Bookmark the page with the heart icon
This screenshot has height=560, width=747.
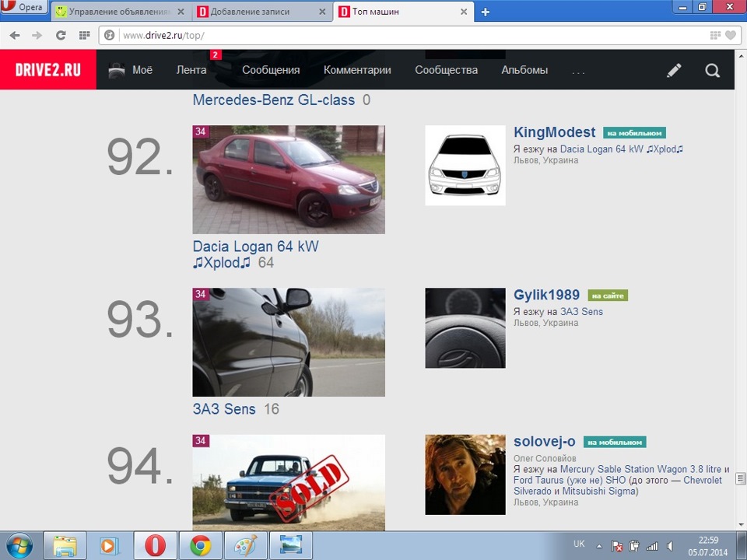[x=731, y=35]
